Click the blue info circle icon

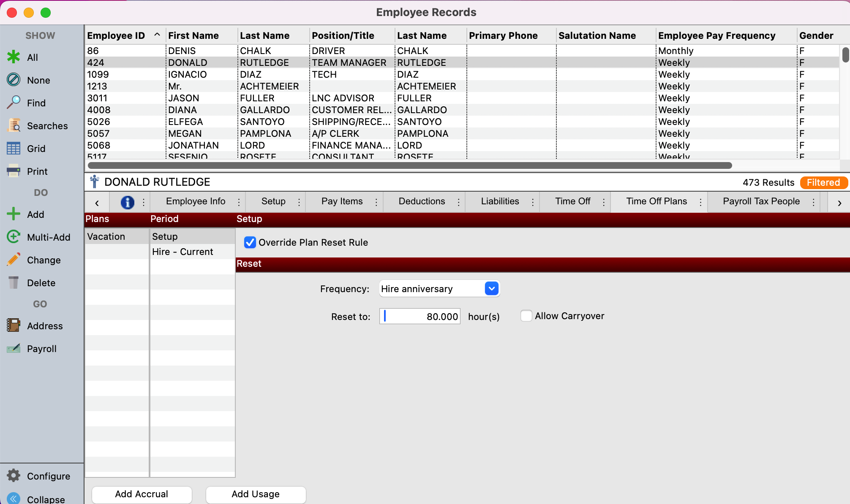point(127,202)
